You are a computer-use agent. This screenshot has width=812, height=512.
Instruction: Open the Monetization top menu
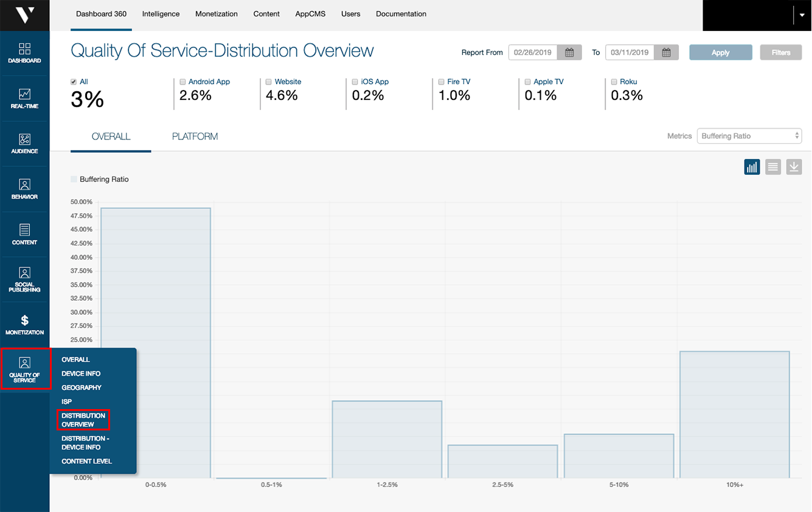coord(217,14)
